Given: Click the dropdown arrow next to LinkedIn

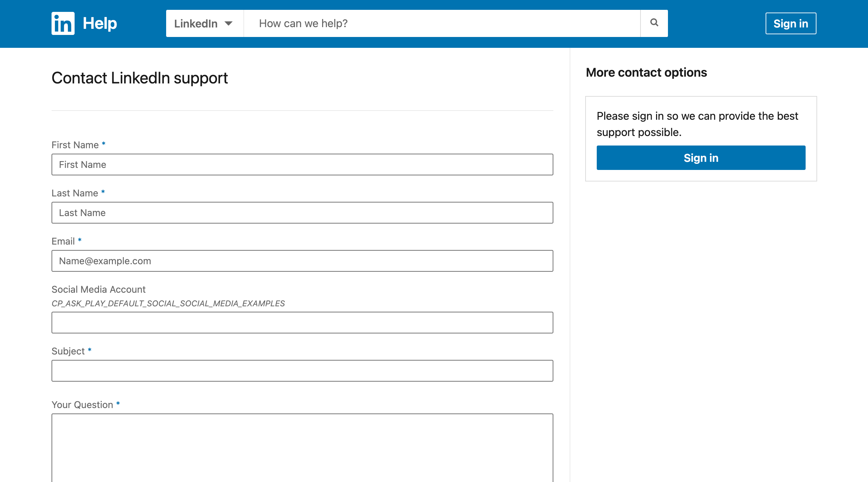Looking at the screenshot, I should pos(229,23).
